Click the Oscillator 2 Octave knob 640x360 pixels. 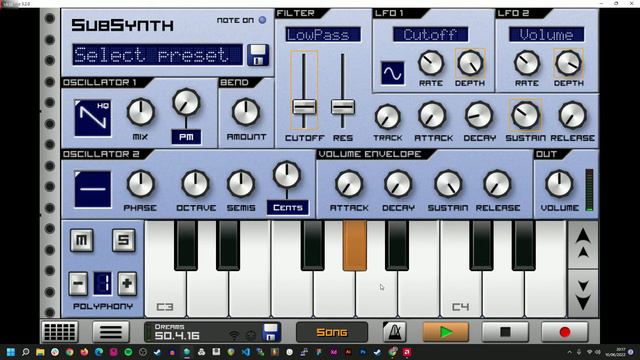click(196, 184)
